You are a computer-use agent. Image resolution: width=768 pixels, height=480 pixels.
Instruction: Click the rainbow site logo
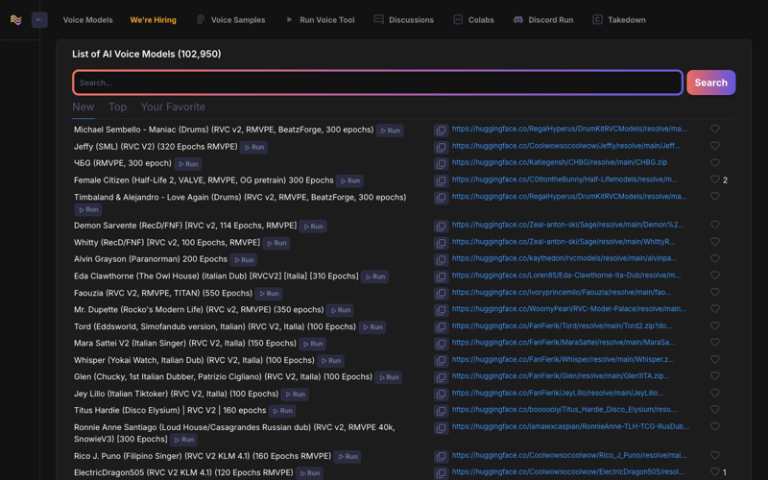pyautogui.click(x=15, y=19)
